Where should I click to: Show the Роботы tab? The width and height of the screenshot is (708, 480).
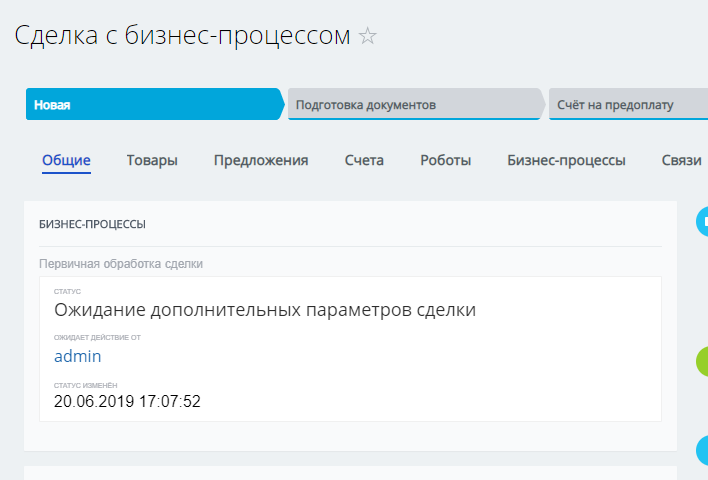tap(445, 160)
